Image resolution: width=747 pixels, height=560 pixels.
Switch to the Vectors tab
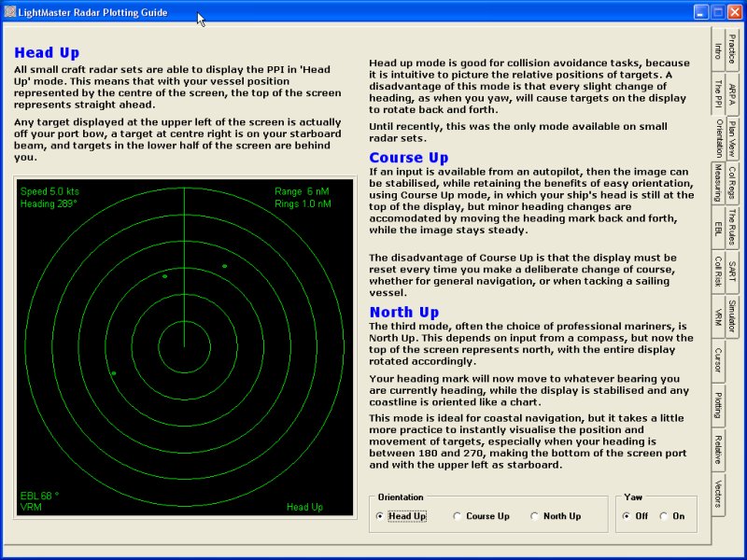717,494
